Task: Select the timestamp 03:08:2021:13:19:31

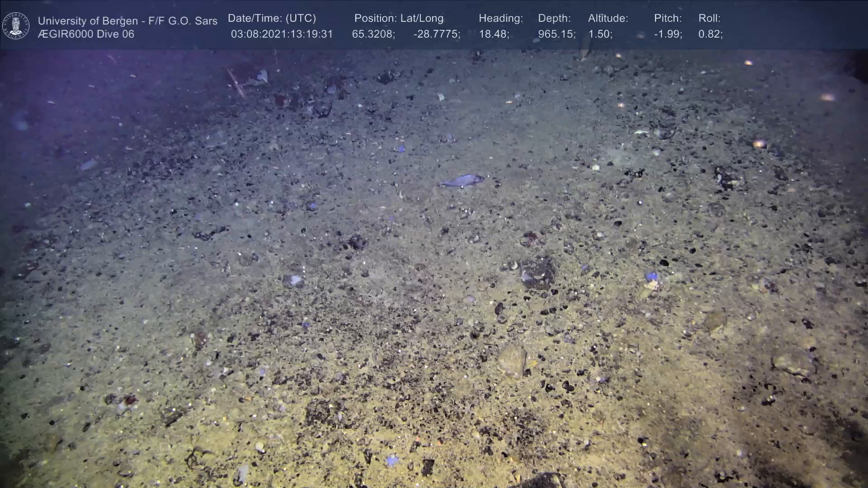Action: tap(282, 34)
